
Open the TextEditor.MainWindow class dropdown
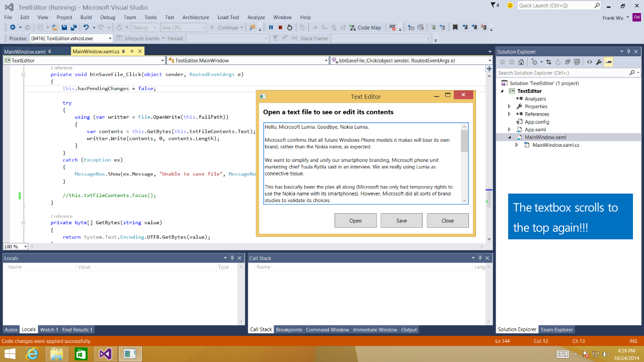pyautogui.click(x=248, y=60)
